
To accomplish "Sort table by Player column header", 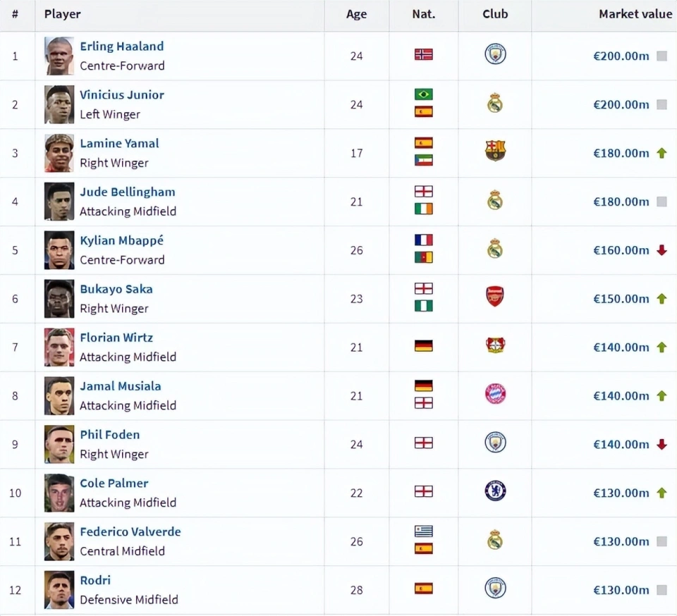I will (62, 14).
